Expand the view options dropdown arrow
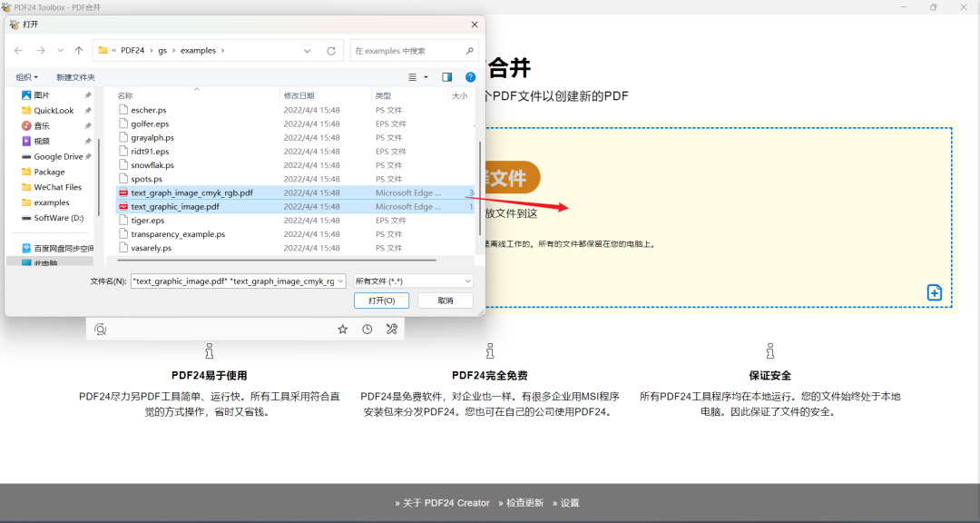The image size is (980, 523). (426, 77)
